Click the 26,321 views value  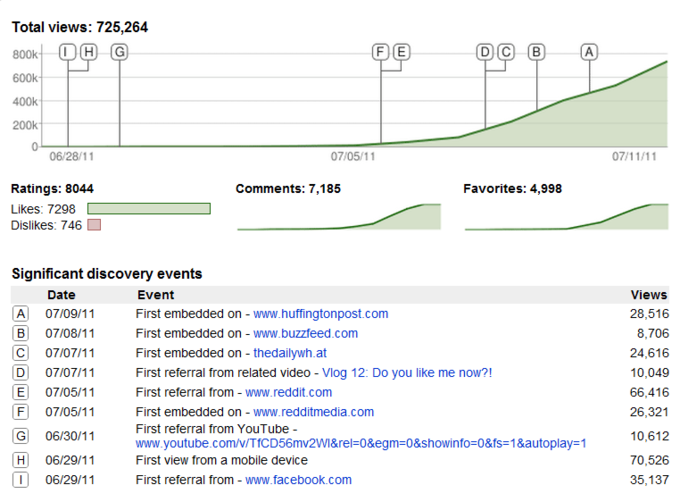coord(649,412)
